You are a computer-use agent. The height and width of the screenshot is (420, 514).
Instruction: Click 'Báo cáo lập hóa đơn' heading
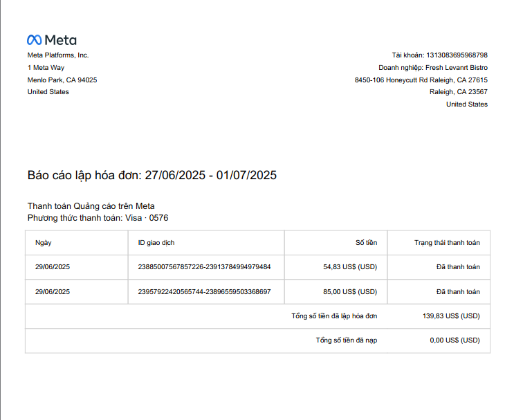pyautogui.click(x=152, y=175)
